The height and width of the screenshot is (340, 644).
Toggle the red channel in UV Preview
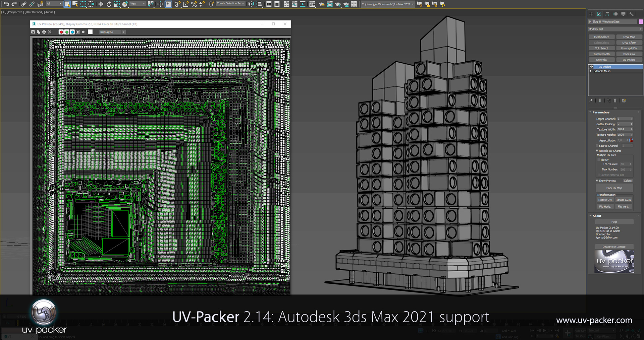(x=61, y=32)
